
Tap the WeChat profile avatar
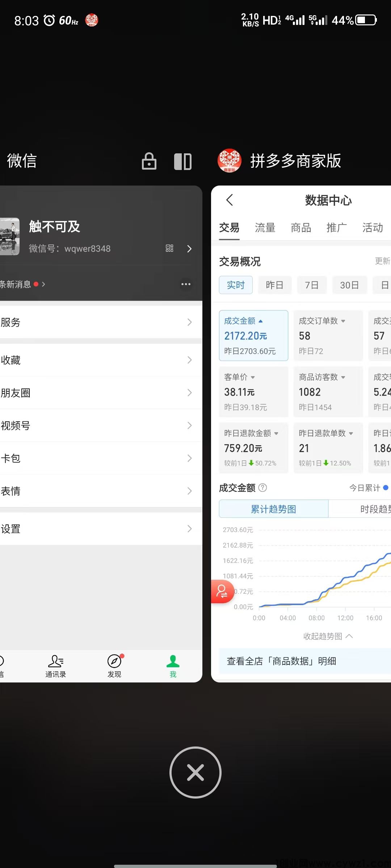pyautogui.click(x=9, y=237)
